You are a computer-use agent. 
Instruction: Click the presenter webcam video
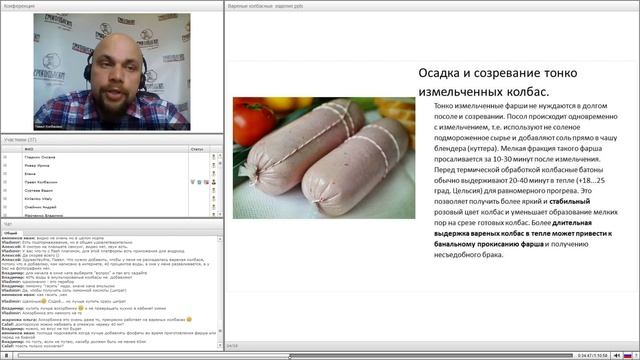(112, 72)
